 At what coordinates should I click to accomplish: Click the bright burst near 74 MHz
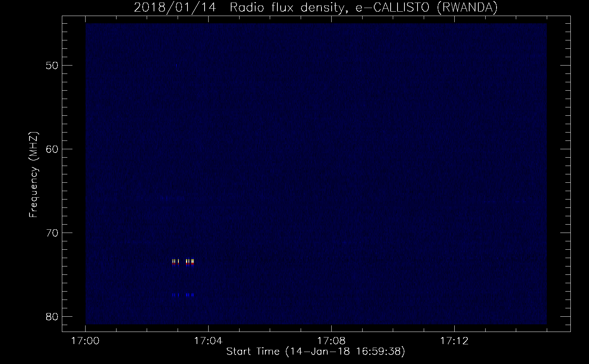(183, 262)
